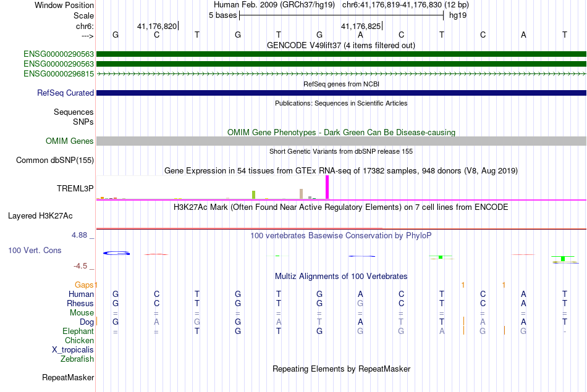The height and width of the screenshot is (392, 587).
Task: Click the Scale track label
Action: tap(83, 15)
